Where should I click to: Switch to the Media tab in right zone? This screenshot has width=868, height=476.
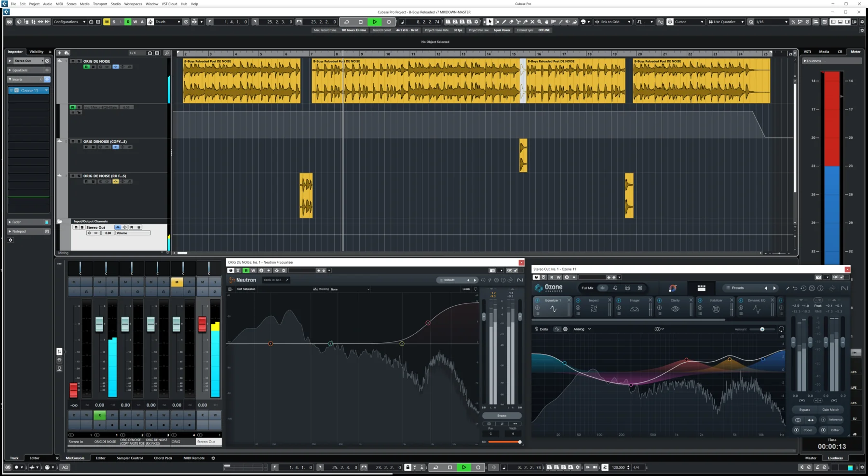pos(824,52)
